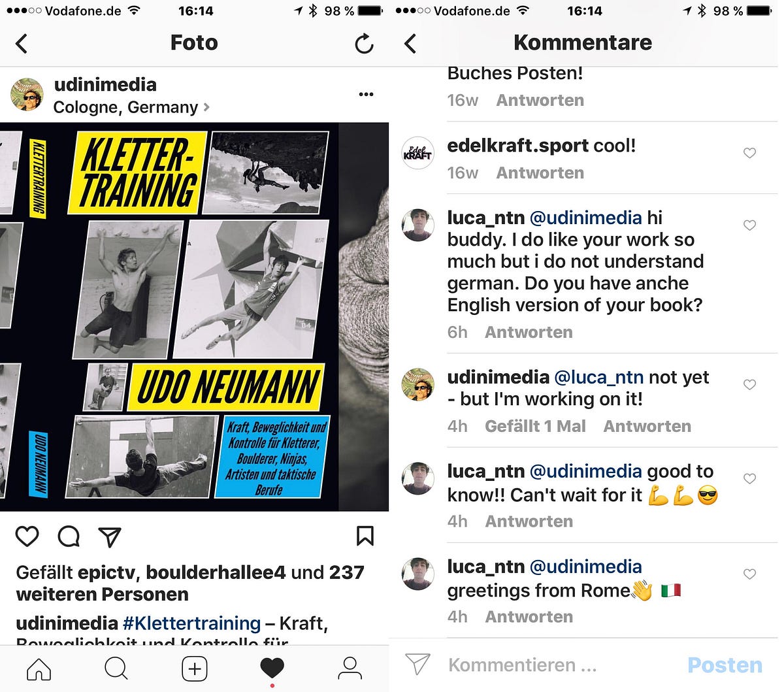Open the new post plus icon
The width and height of the screenshot is (784, 692).
click(x=194, y=668)
